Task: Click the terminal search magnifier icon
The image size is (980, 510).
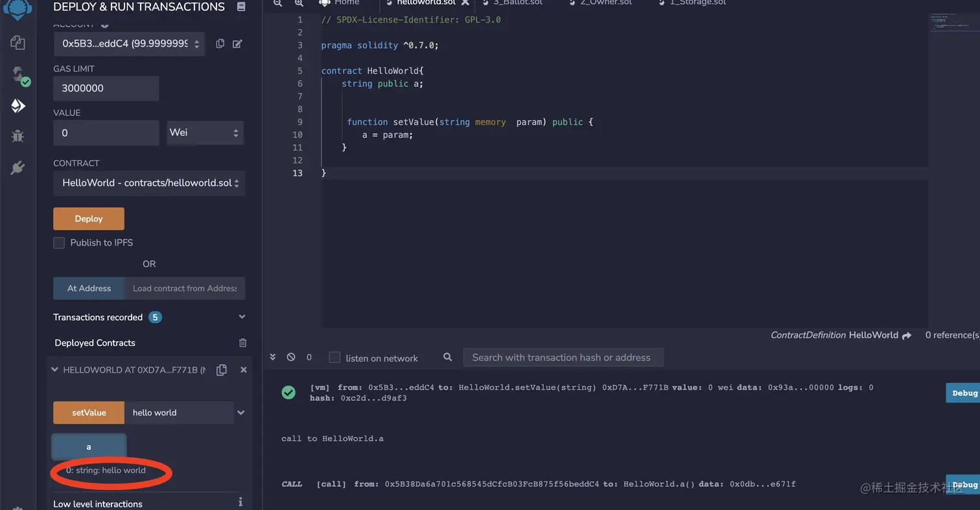Action: pos(448,357)
